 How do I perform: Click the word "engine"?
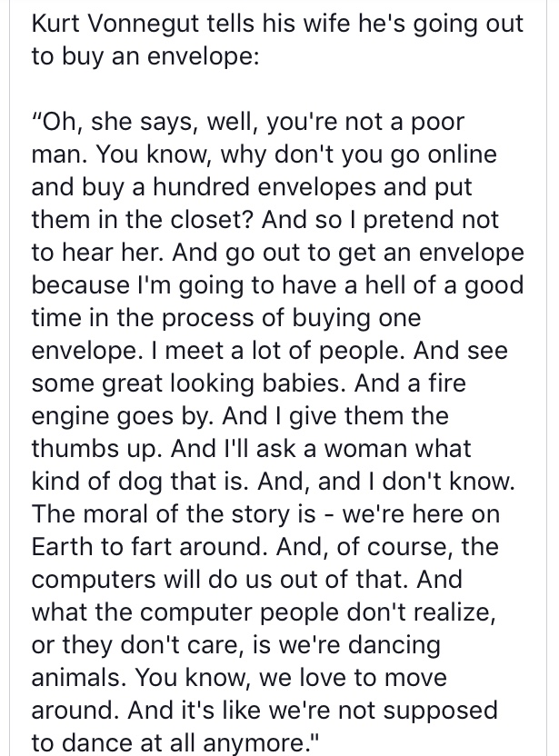[71, 415]
